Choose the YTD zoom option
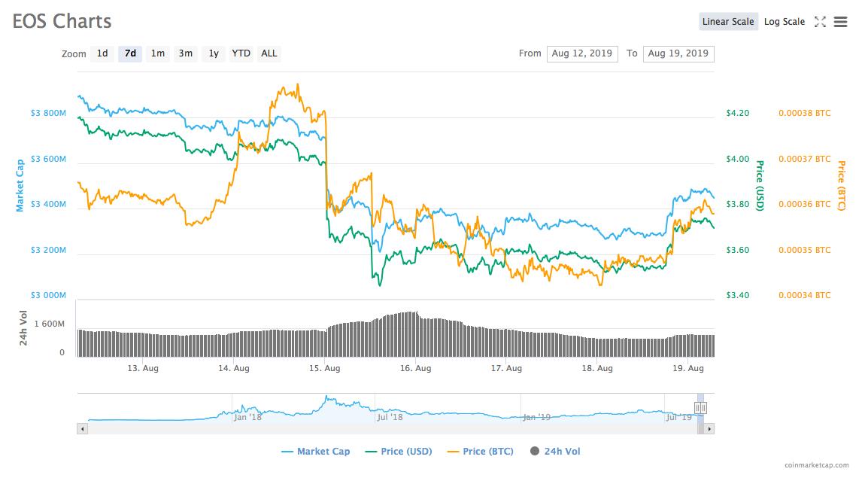The height and width of the screenshot is (481, 868). [x=241, y=53]
